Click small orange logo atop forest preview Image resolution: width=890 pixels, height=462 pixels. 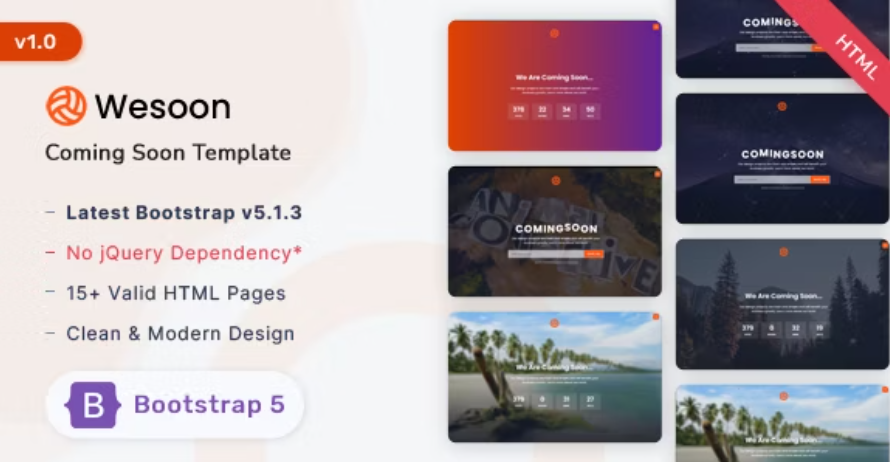tap(783, 252)
